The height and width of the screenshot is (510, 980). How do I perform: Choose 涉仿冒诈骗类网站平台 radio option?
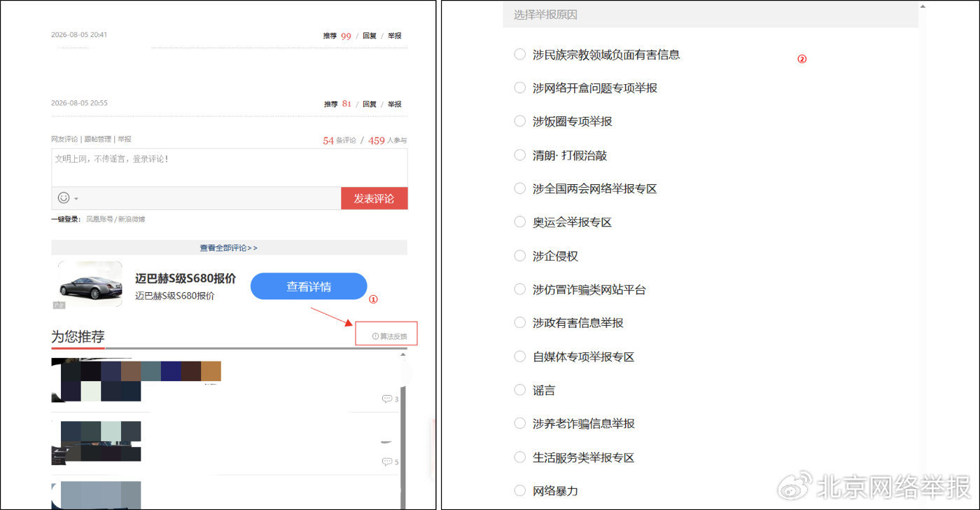[519, 289]
